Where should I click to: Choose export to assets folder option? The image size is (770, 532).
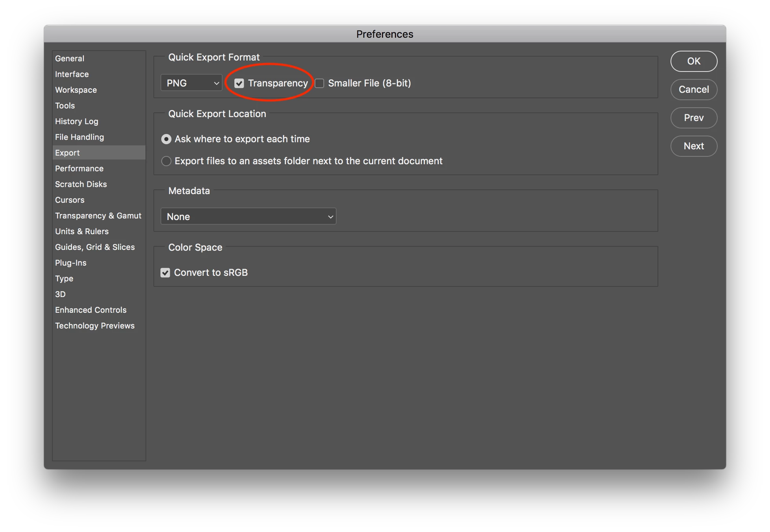(166, 161)
